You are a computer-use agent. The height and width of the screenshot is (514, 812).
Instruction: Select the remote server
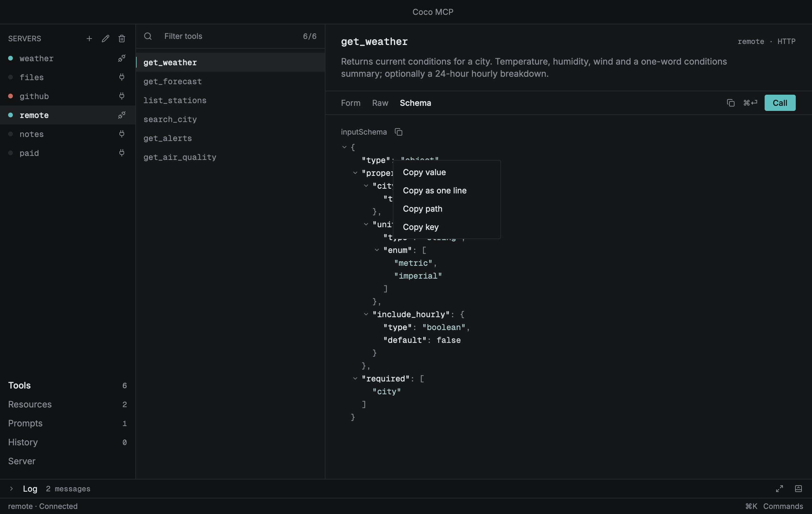coord(68,115)
